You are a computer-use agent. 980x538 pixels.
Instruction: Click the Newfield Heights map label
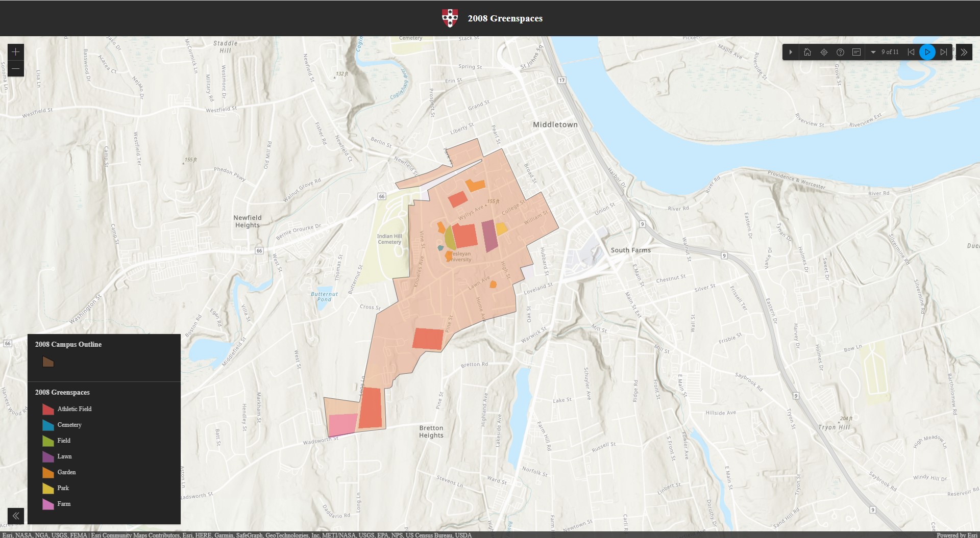click(x=248, y=221)
